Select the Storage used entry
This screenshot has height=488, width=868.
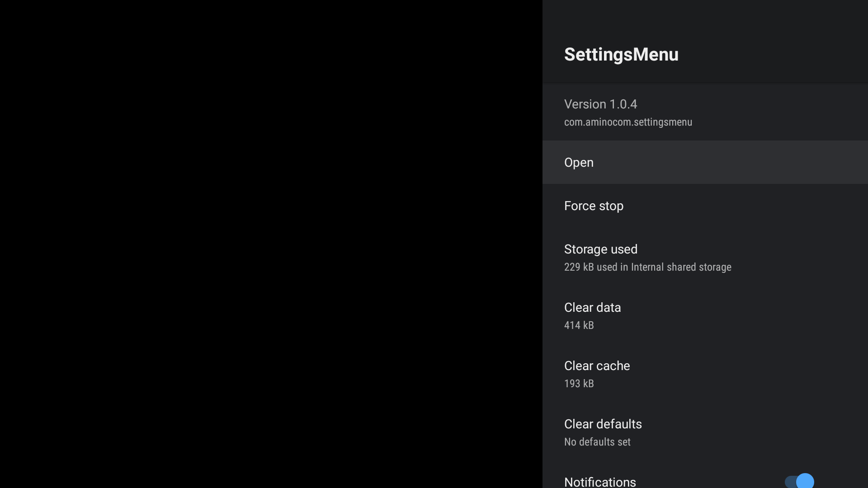705,257
